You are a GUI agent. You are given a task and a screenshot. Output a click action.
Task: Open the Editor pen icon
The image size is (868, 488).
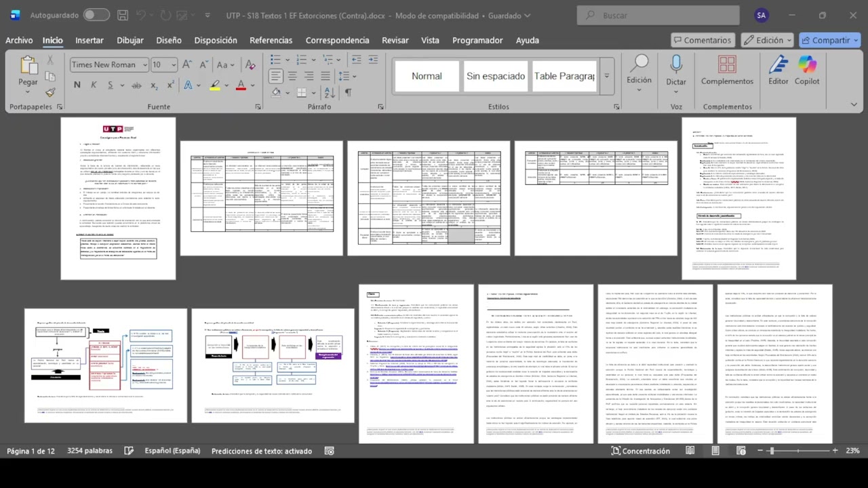click(x=778, y=70)
